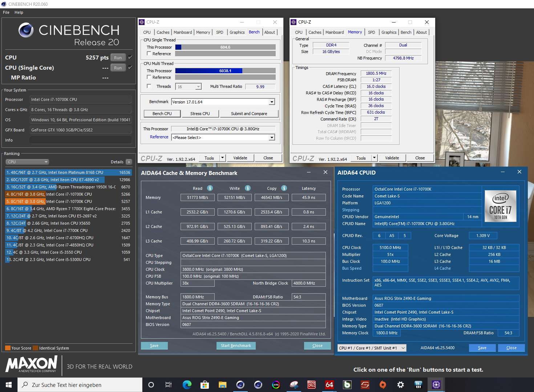This screenshot has height=392, width=534.
Task: Save the AIDA64 Cache & Memory Benchmark result
Action: point(154,346)
